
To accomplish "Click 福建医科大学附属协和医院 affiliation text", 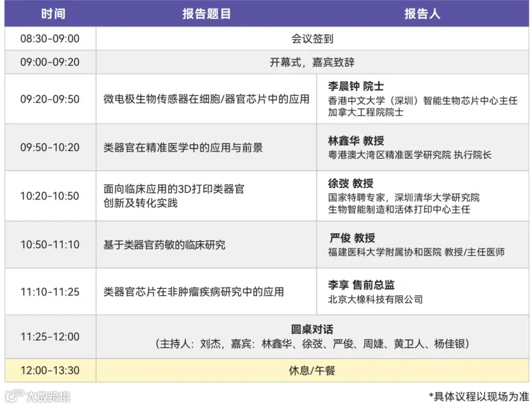I will (x=416, y=252).
